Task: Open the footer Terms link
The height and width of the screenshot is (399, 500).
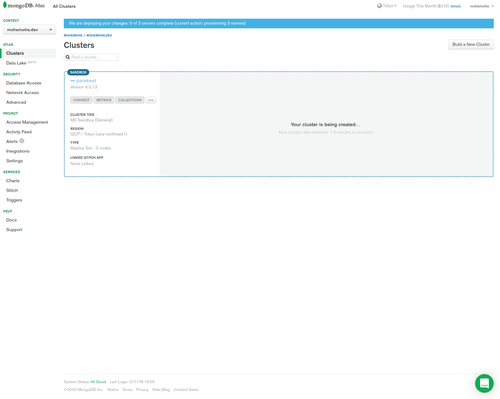Action: [127, 390]
